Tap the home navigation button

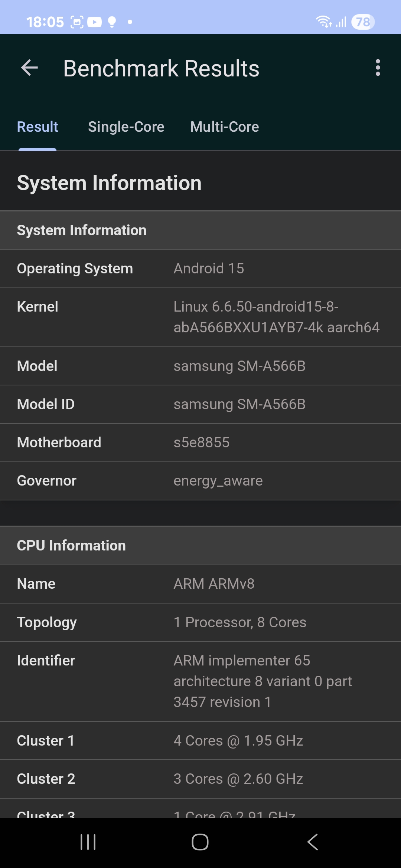pos(200,842)
